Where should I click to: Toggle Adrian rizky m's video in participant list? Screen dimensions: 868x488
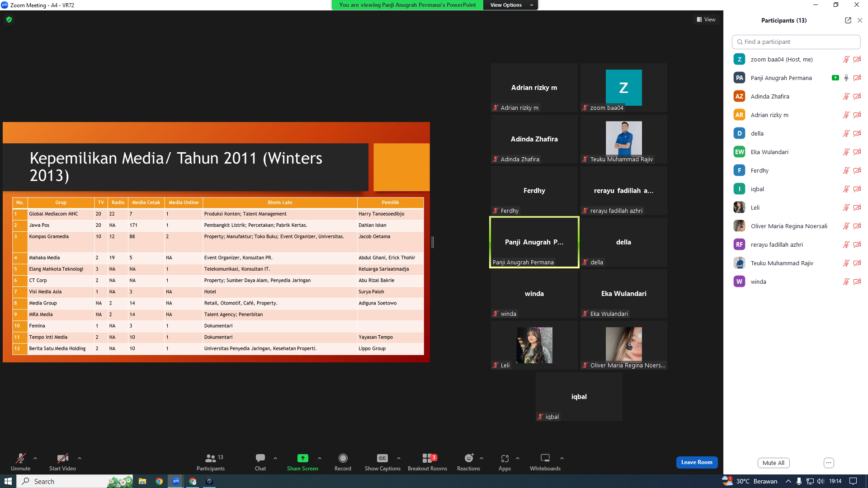(x=857, y=115)
